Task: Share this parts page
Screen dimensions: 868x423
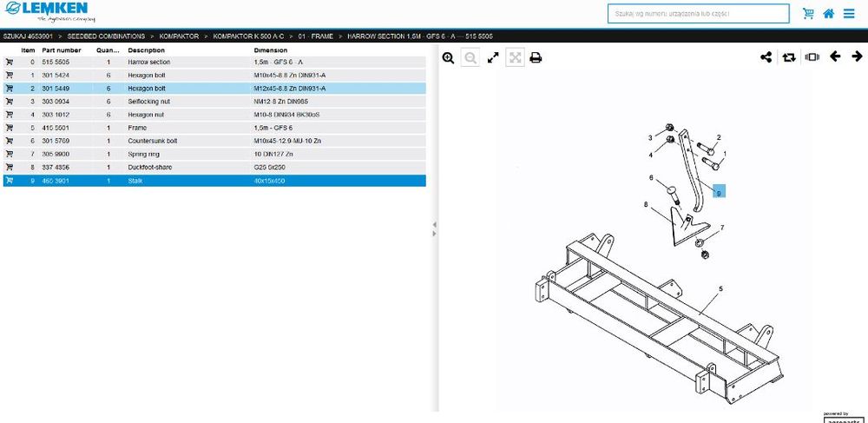Action: point(766,56)
